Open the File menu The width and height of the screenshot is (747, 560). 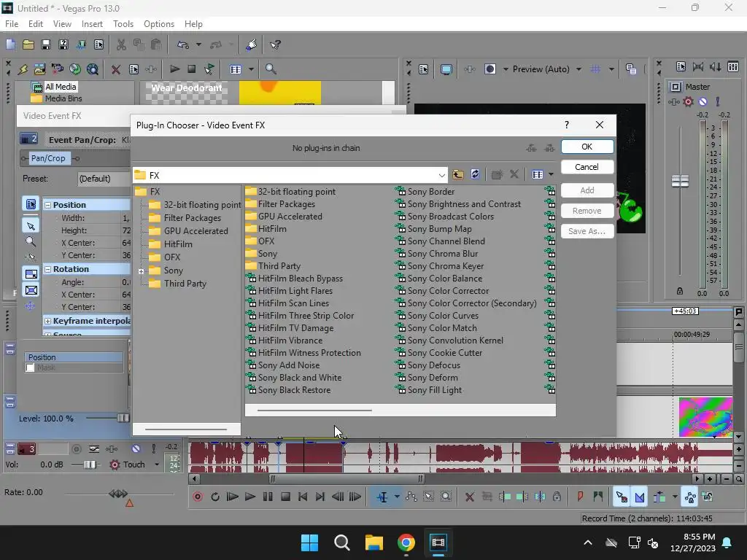[x=12, y=24]
